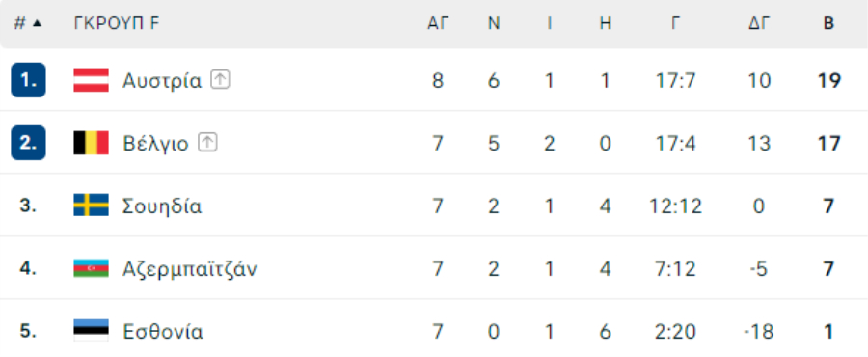Sort table by the # rank column

pyautogui.click(x=28, y=23)
